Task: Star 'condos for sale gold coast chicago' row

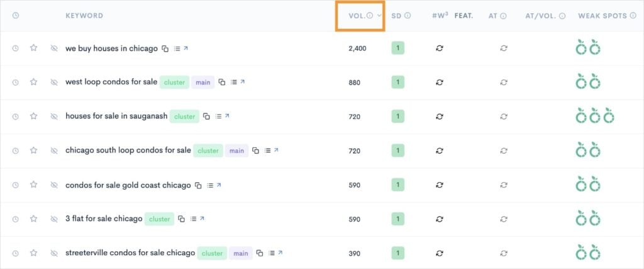Action: click(x=34, y=185)
